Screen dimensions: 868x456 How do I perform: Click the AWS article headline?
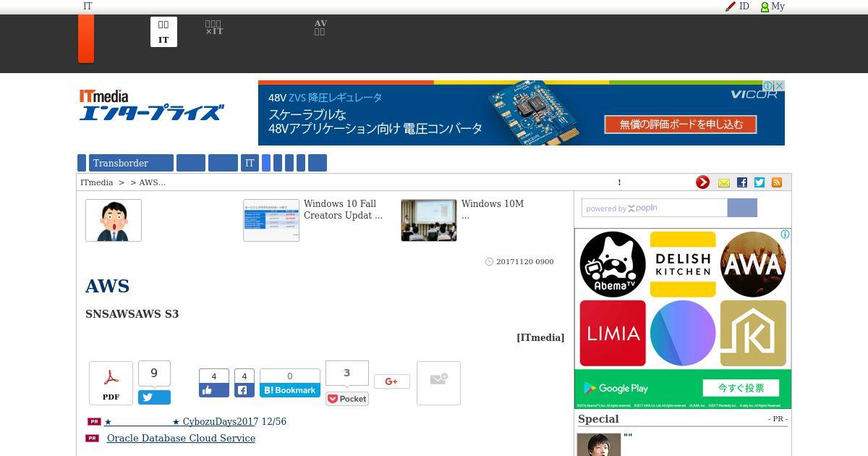point(107,286)
